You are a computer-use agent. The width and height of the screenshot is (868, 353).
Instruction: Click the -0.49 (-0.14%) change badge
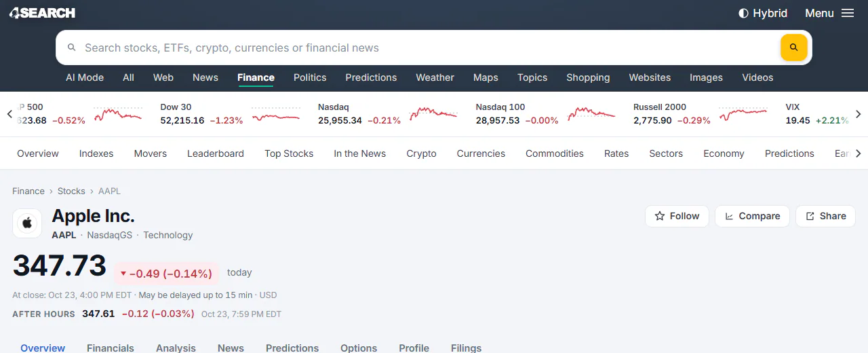coord(166,274)
